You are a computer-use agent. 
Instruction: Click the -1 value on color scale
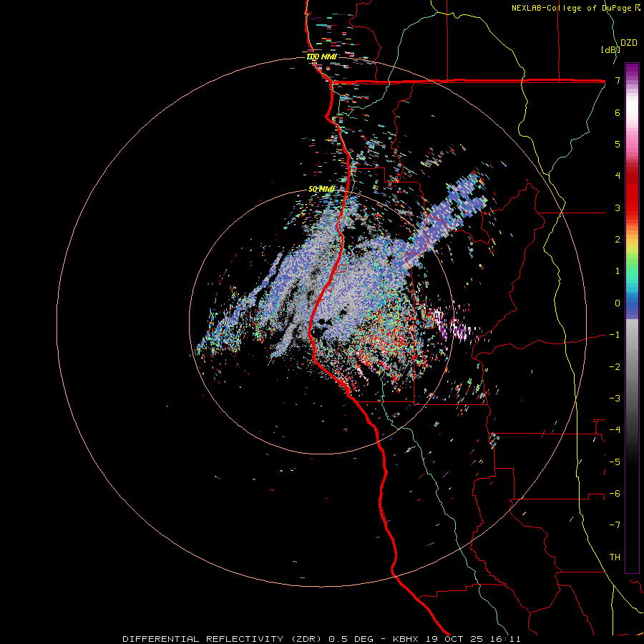(615, 335)
